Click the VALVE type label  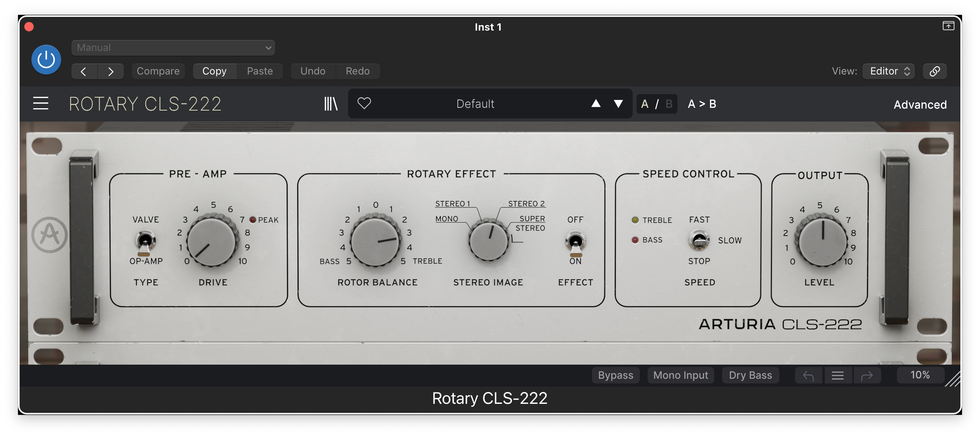[x=146, y=220]
